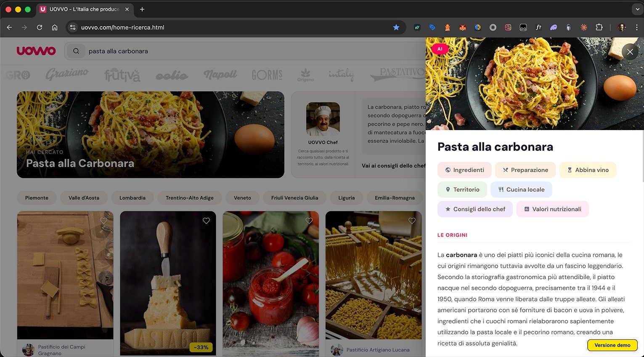
Task: Click the Versione demo badge
Action: click(612, 345)
